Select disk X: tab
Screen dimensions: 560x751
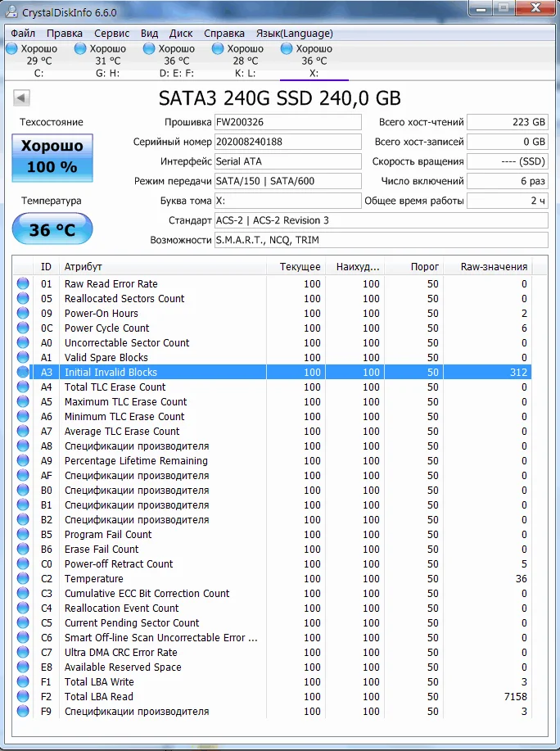(x=314, y=61)
